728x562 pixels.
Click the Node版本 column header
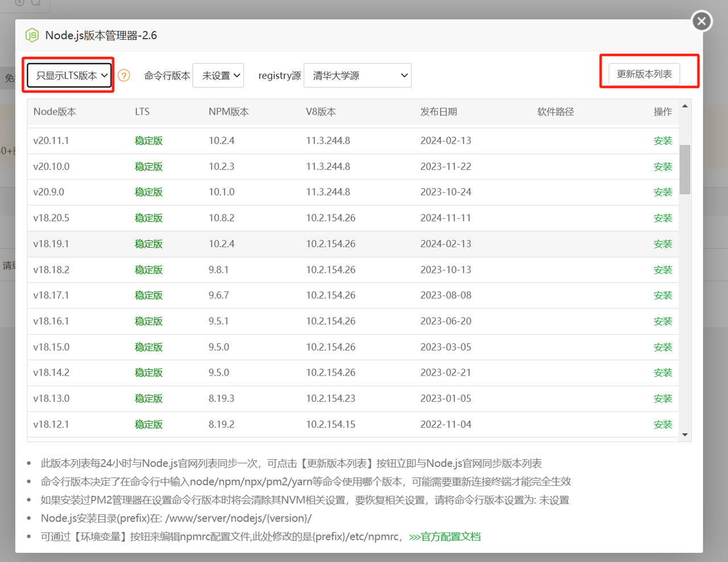pyautogui.click(x=55, y=112)
